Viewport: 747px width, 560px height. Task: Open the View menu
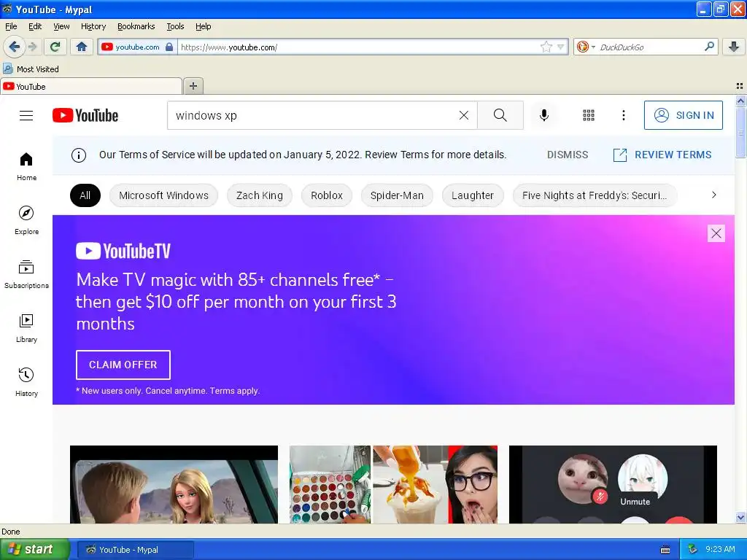coord(61,26)
